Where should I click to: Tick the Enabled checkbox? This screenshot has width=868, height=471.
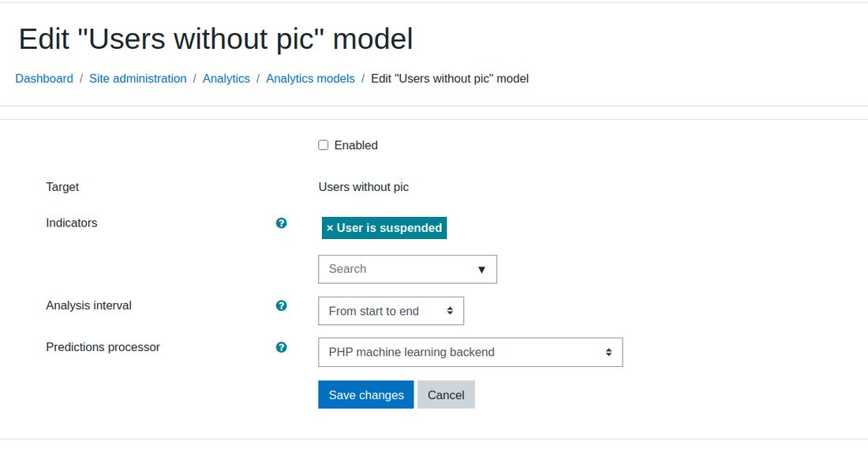point(324,145)
